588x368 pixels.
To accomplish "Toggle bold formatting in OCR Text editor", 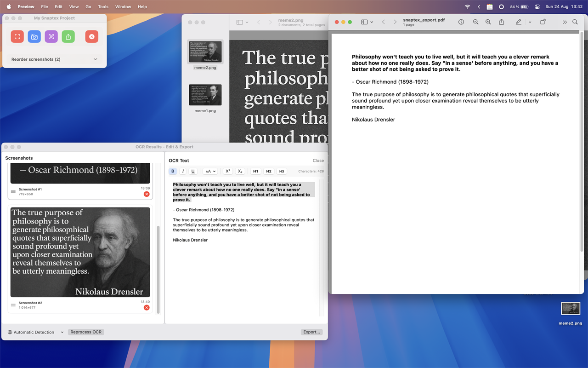I will click(173, 171).
